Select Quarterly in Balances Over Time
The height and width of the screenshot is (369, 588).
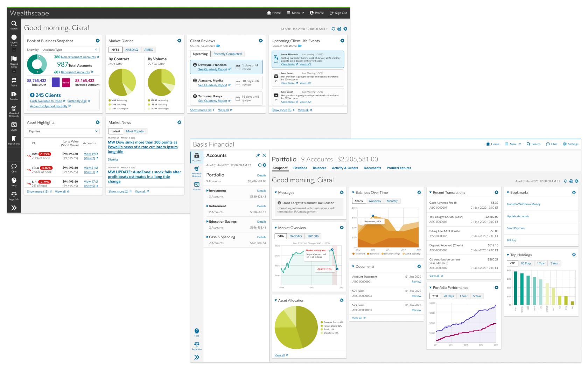374,201
